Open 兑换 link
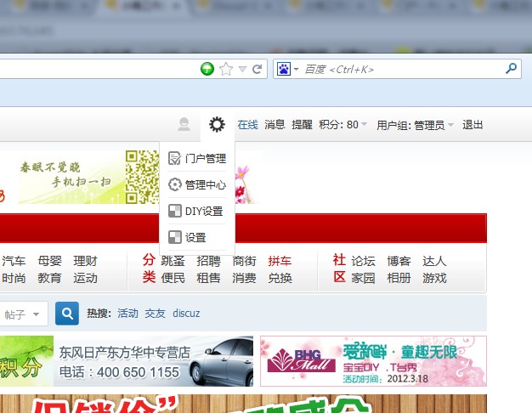The image size is (532, 413). point(280,278)
